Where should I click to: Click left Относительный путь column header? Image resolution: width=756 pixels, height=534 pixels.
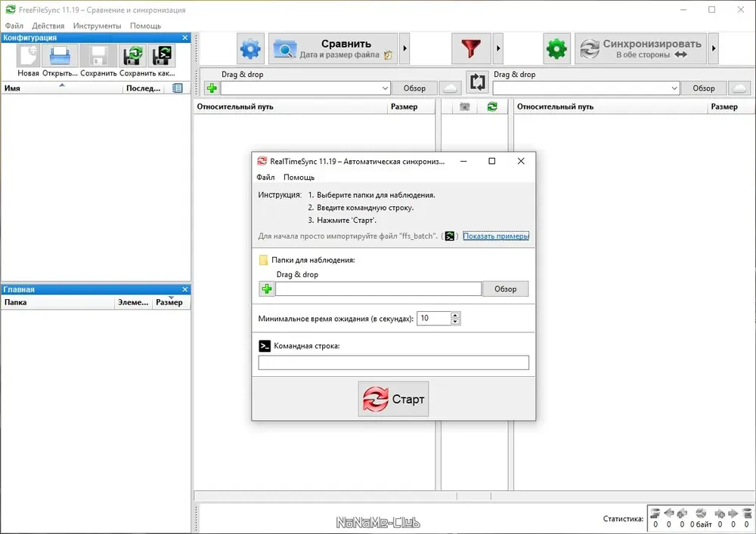point(290,107)
